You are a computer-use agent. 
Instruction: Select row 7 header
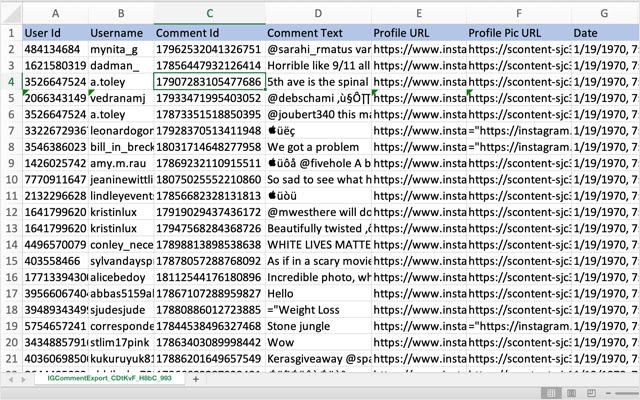pyautogui.click(x=11, y=131)
